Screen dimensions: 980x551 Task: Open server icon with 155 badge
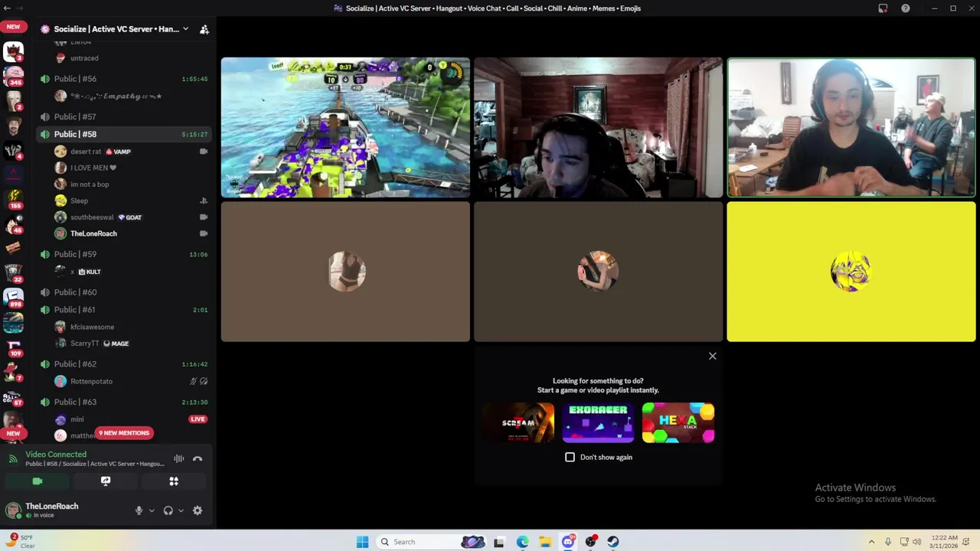13,200
